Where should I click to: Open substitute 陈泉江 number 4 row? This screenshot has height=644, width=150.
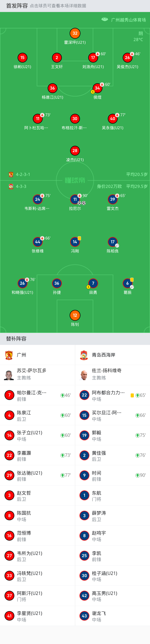[x=37, y=415]
